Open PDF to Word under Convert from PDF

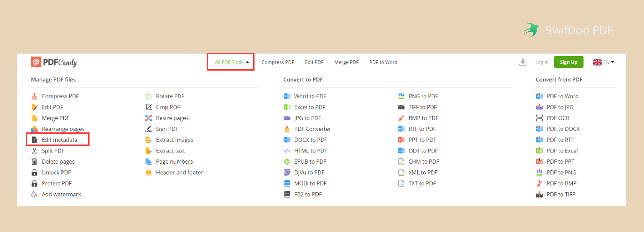[562, 96]
